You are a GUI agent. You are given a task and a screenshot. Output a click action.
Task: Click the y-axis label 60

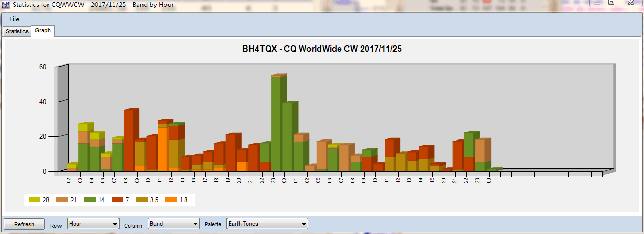click(42, 67)
